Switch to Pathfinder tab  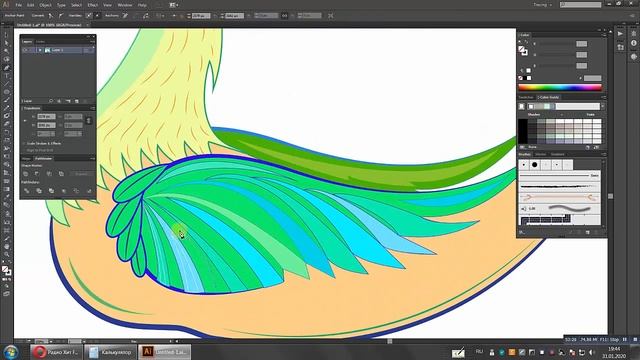tap(43, 158)
